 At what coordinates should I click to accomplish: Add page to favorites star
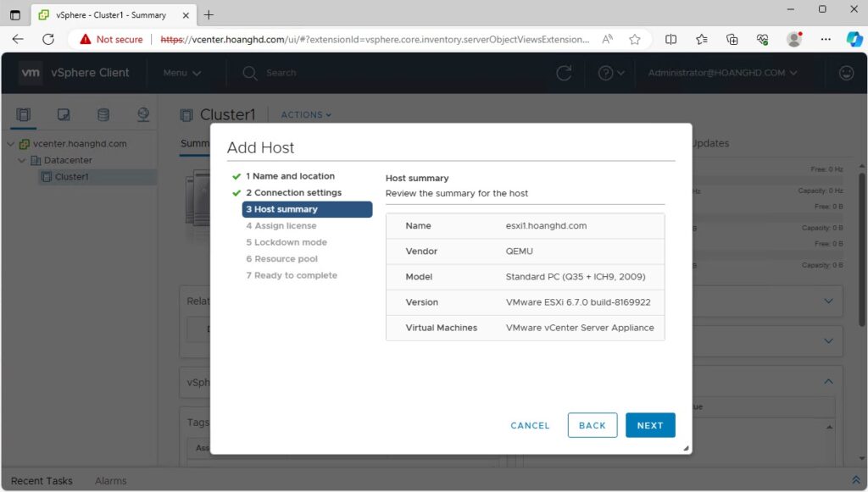pyautogui.click(x=634, y=39)
